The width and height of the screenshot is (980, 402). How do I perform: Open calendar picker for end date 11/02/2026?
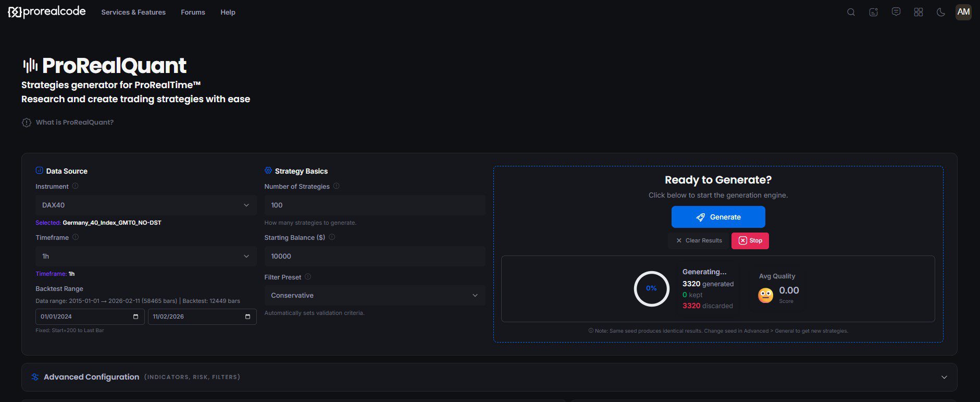(247, 316)
